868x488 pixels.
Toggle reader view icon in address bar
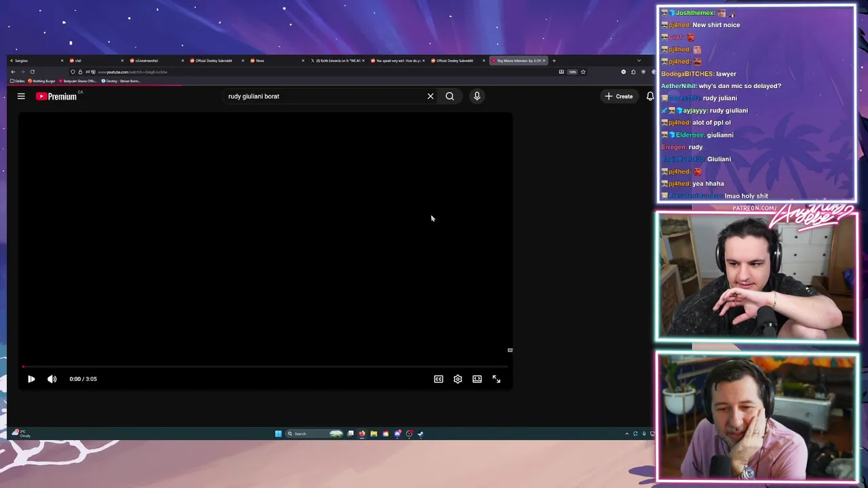click(561, 72)
